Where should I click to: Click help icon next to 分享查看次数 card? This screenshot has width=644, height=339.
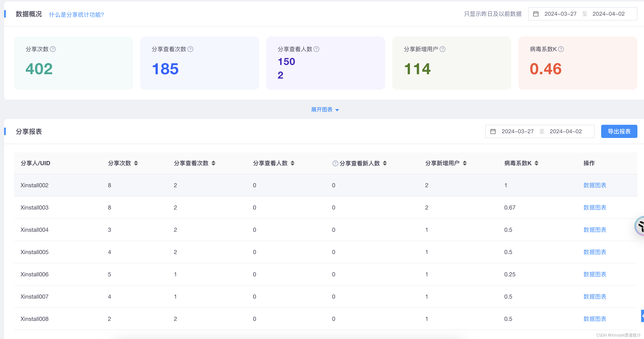(190, 49)
